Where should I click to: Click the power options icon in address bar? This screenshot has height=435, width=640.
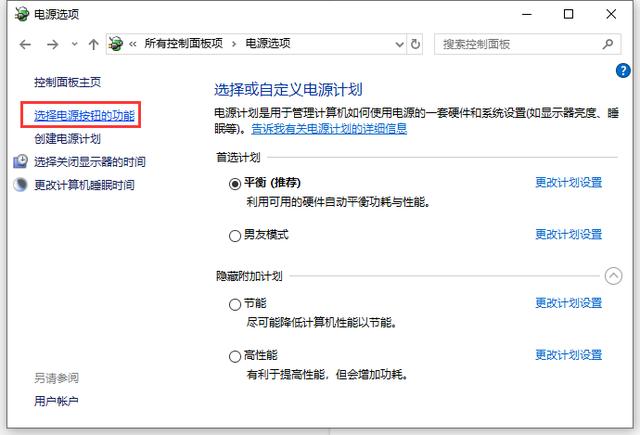point(116,44)
